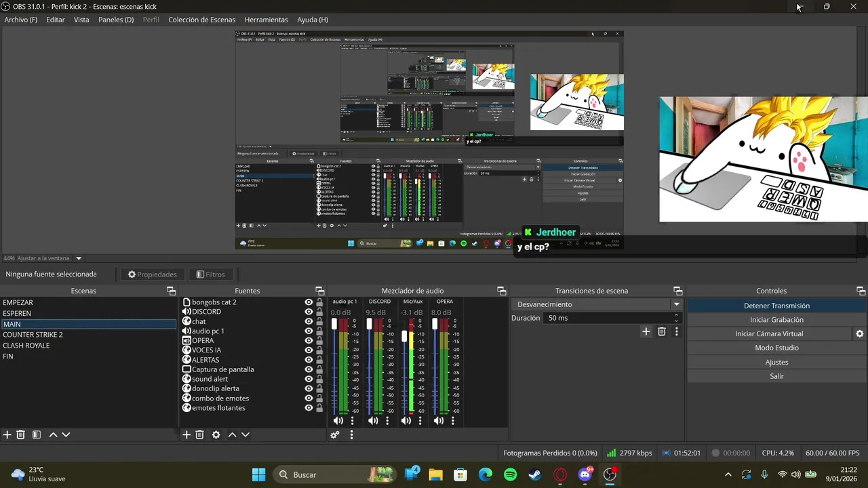Open source properties gear in Fuentes toolbar
868x488 pixels.
pyautogui.click(x=216, y=435)
